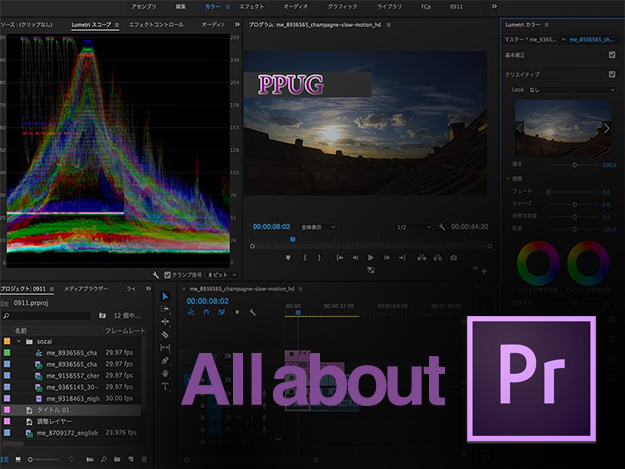Screen dimensions: 625x469
Task: Open the Look dropdown menu
Action: (572, 90)
